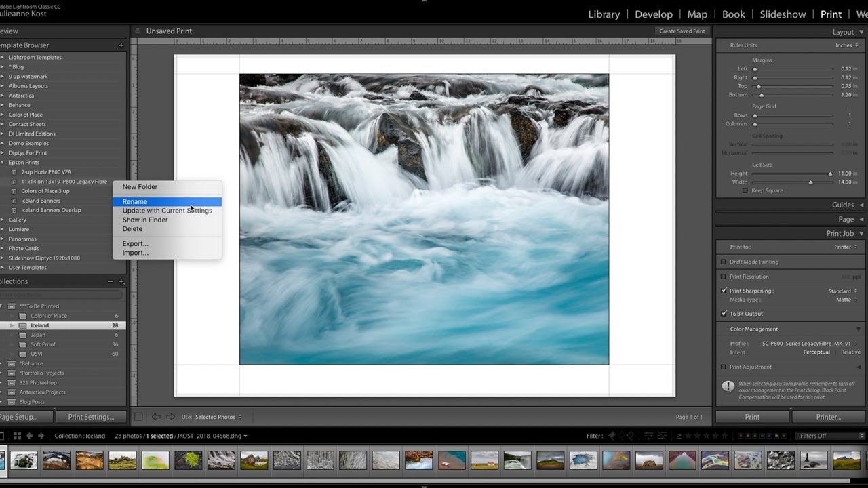Filter by five-star rating
This screenshot has height=488, width=868.
pyautogui.click(x=724, y=436)
